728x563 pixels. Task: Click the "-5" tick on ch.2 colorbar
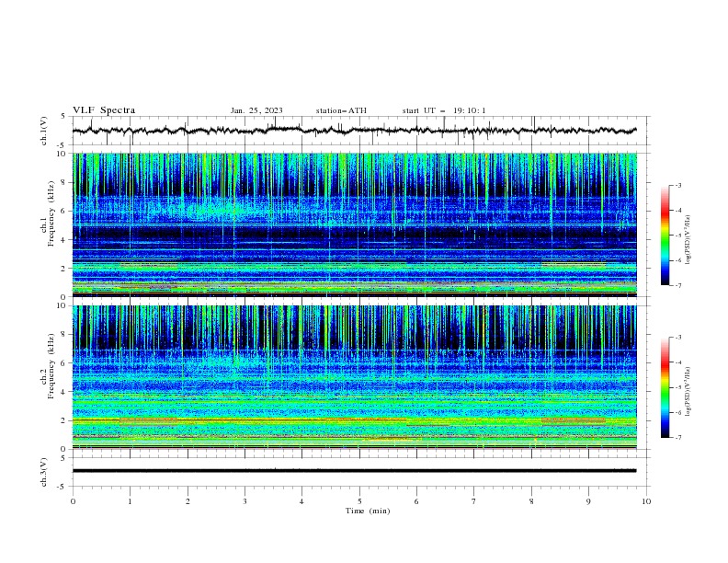(677, 387)
